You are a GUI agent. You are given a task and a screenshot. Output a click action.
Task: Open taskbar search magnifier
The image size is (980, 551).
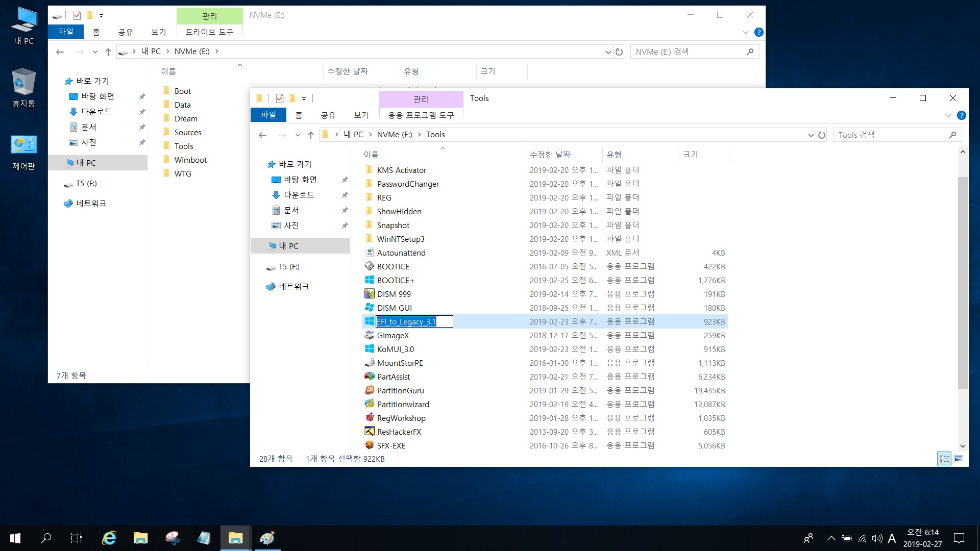pyautogui.click(x=46, y=538)
